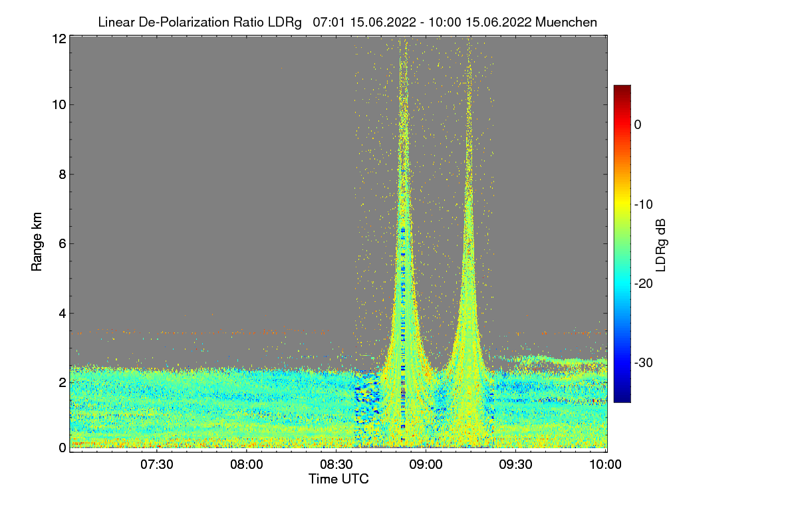This screenshot has height=532, width=798.
Task: Click the colorbar -30 dB tick label
Action: click(x=643, y=362)
